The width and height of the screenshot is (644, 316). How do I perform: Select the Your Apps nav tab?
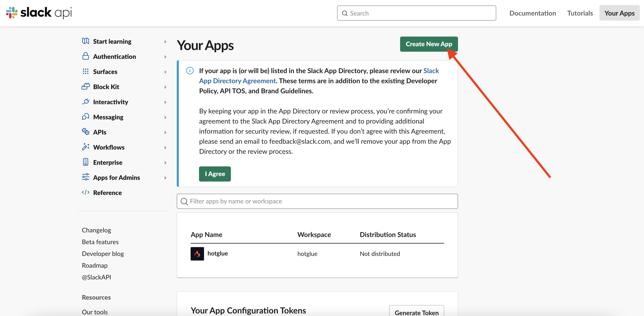tap(619, 13)
